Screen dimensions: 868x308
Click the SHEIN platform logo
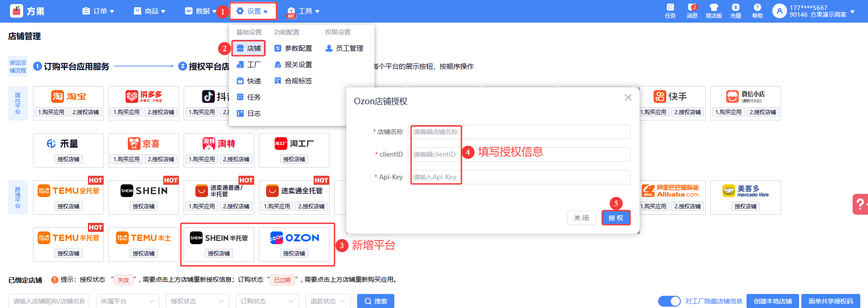click(x=144, y=191)
